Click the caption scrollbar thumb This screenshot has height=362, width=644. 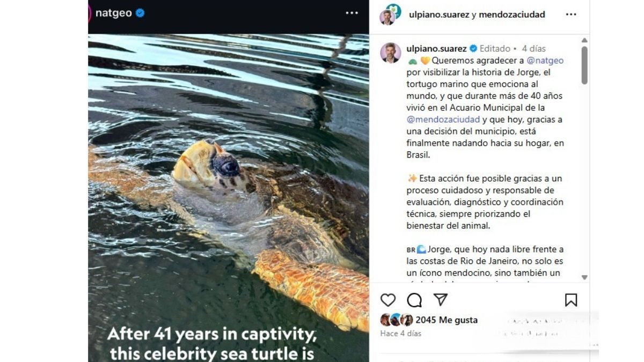584,64
